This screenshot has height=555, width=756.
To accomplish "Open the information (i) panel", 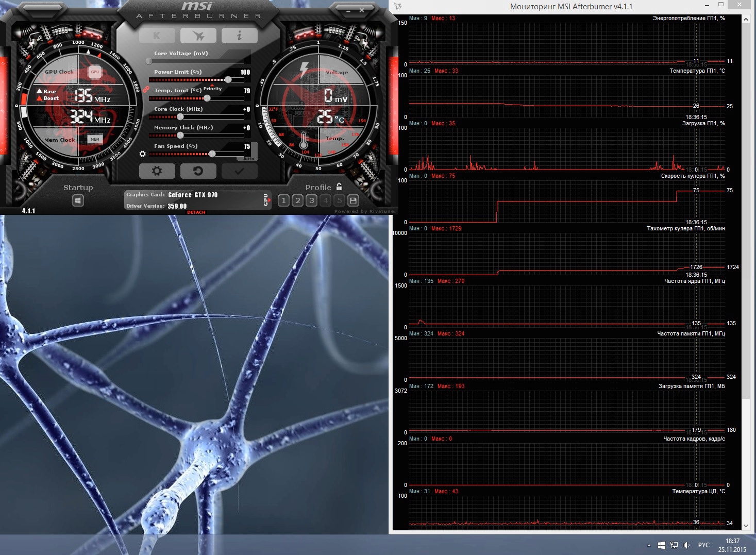I will coord(239,36).
